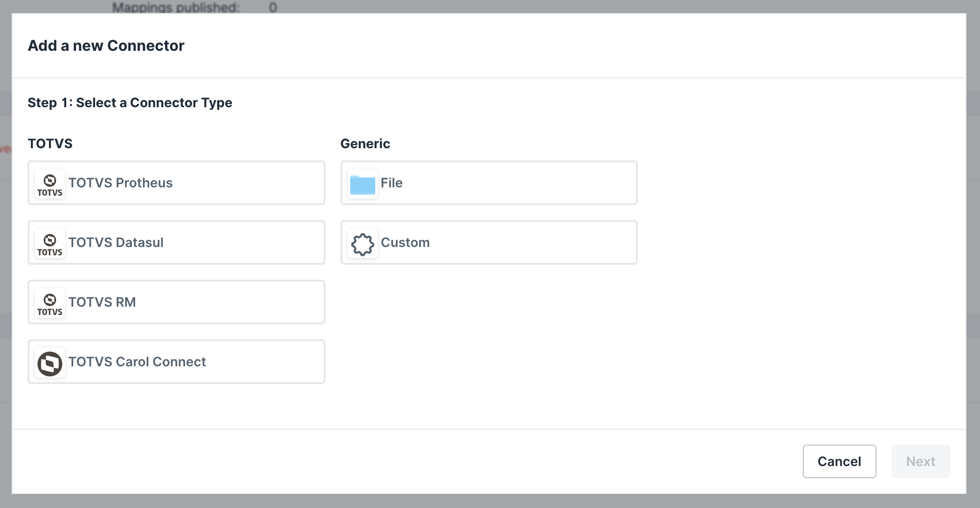Click the Custom gear outline icon

[x=363, y=244]
